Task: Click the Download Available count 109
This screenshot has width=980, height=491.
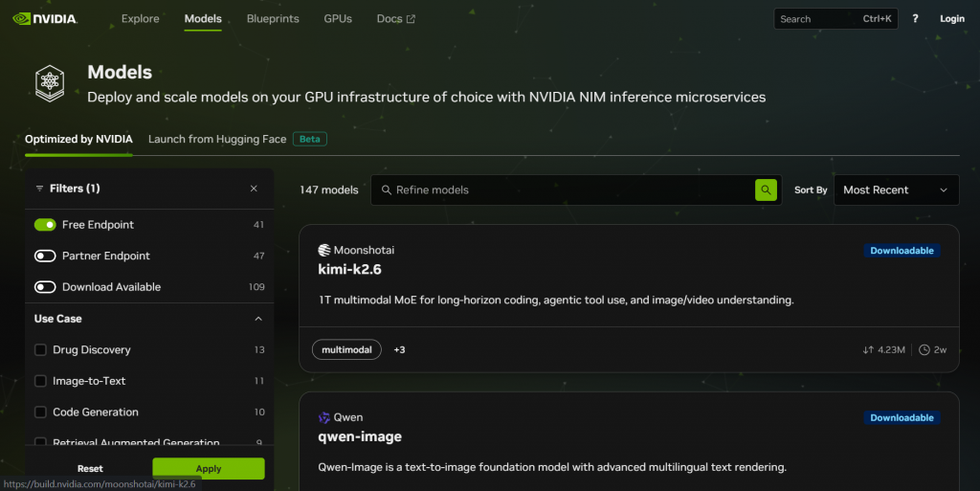Action: (x=256, y=287)
